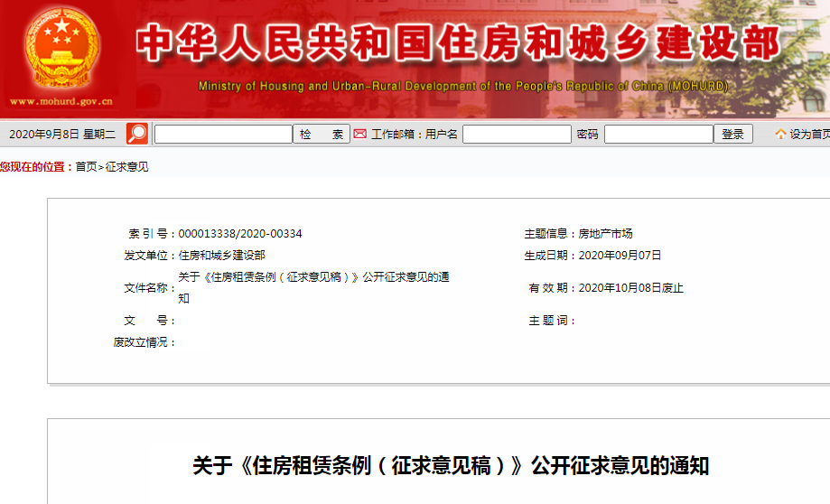Screen dimensions: 830x504
Task: Click creation date 2020年09月07日
Action: pos(620,256)
